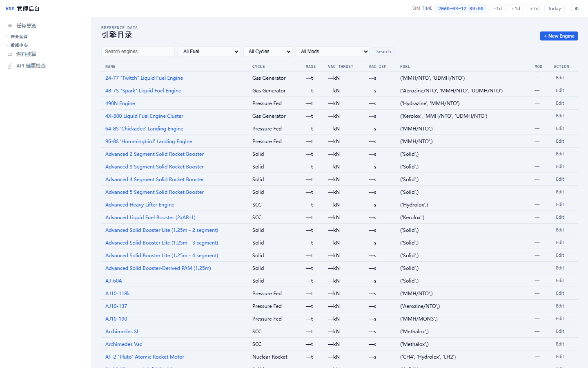This screenshot has height=368, width=588.
Task: Step sim time back with -1d
Action: [497, 9]
